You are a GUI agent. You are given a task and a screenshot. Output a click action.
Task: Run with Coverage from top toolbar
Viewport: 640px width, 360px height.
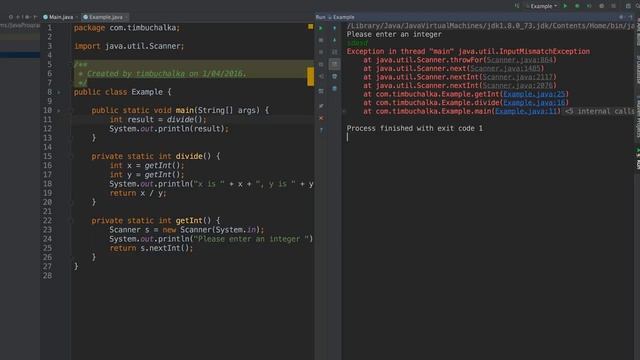589,6
